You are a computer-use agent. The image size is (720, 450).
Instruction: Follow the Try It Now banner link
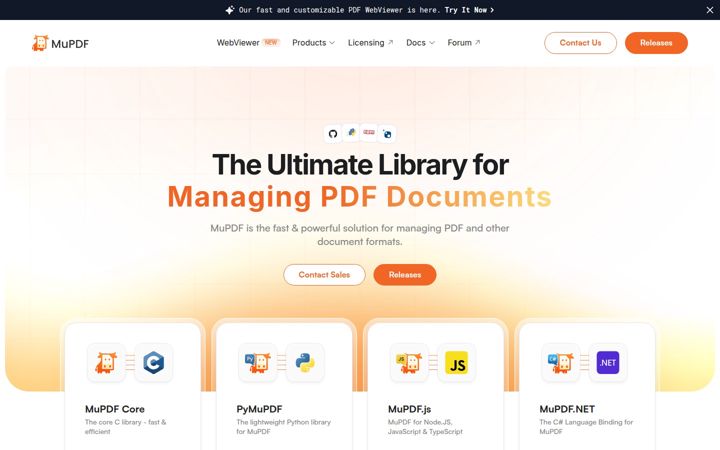(x=469, y=10)
